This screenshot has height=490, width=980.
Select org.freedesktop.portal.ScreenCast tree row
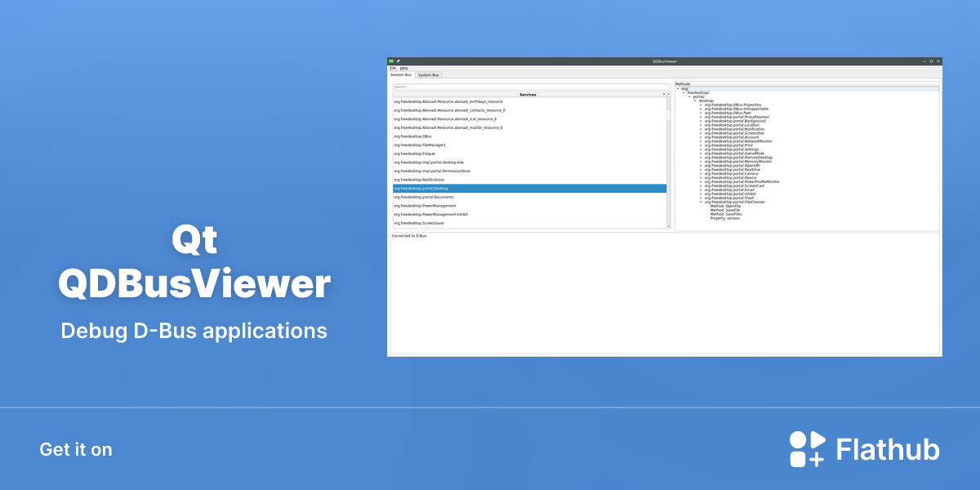point(734,186)
